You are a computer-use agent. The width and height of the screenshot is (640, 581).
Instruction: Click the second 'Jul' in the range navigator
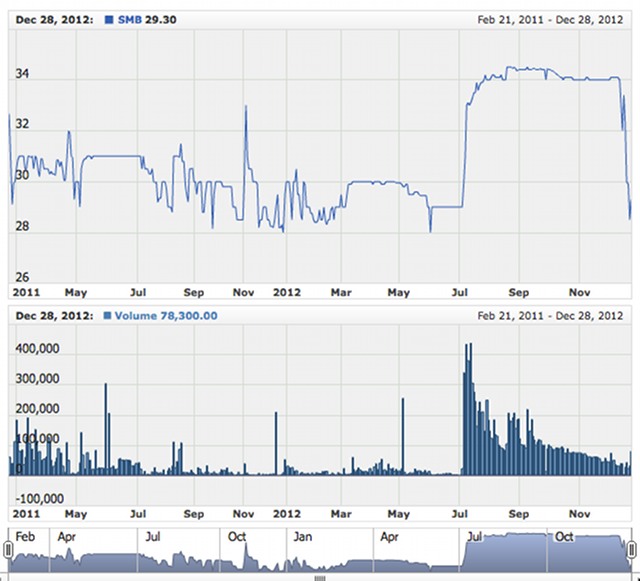(x=475, y=536)
